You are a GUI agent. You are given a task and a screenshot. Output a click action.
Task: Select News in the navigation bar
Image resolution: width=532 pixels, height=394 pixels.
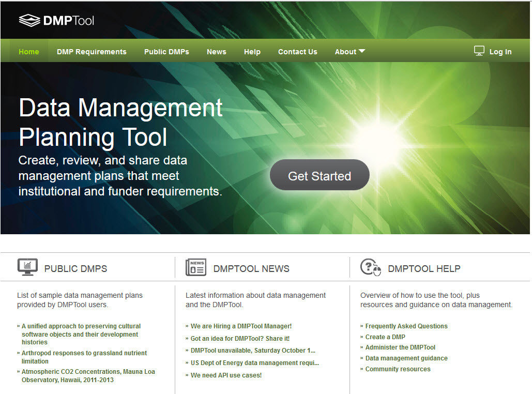point(217,52)
